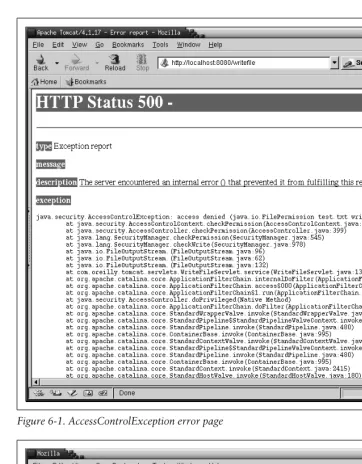The width and height of the screenshot is (362, 464).
Task: Click the WriteFileServlet.service stack line
Action: coord(214,272)
